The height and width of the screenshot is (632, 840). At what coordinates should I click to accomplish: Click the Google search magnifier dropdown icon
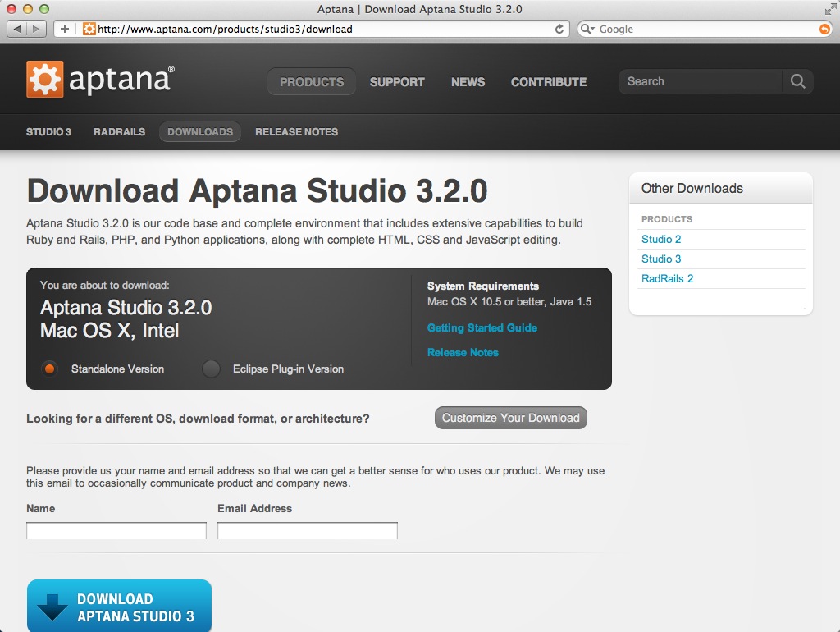pyautogui.click(x=587, y=29)
